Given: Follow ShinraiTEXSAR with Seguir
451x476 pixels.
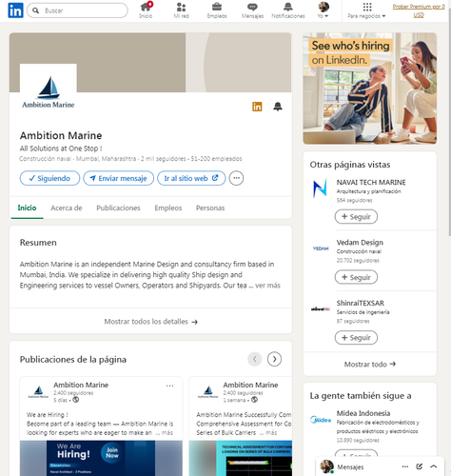Looking at the screenshot, I should pyautogui.click(x=356, y=338).
